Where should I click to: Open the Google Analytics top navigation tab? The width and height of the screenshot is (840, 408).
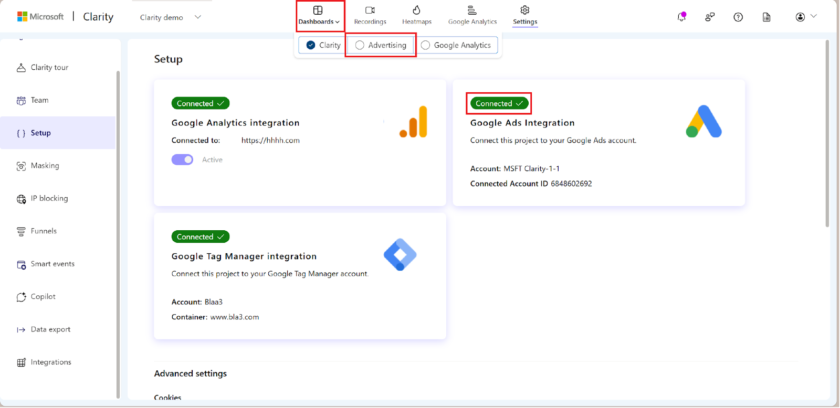point(472,15)
